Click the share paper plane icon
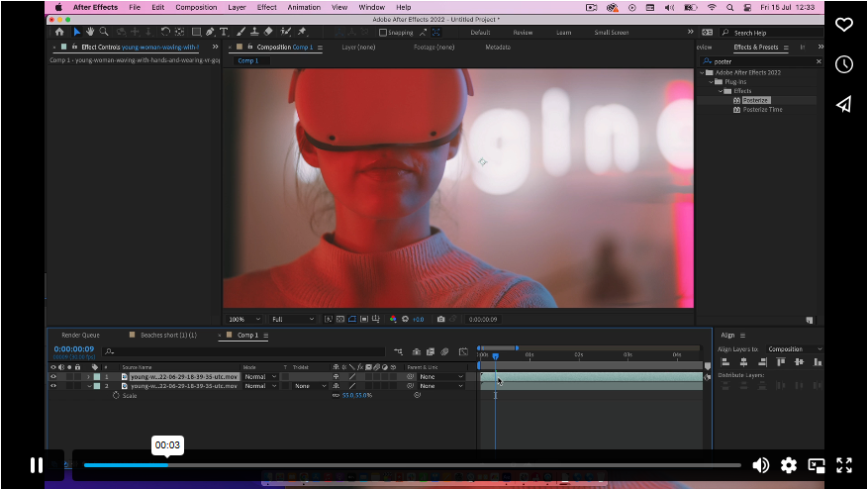 (843, 104)
